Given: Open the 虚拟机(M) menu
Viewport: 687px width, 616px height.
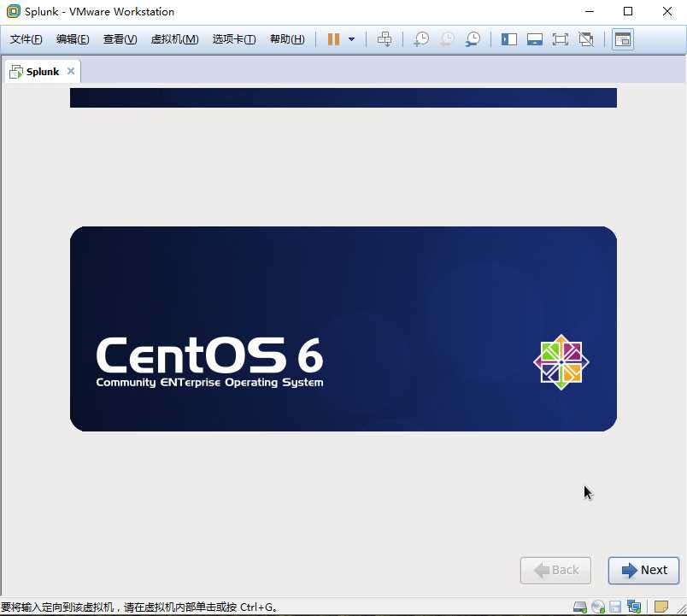Looking at the screenshot, I should 174,39.
